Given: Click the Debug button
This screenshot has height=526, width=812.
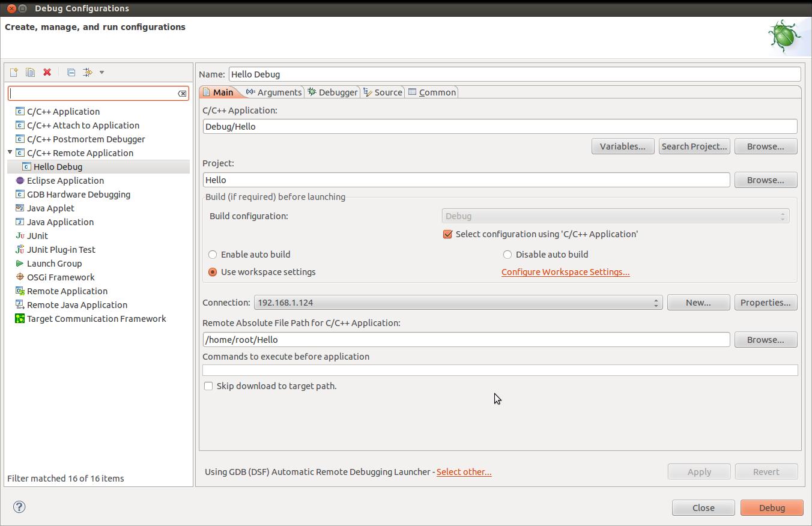Looking at the screenshot, I should coord(771,508).
